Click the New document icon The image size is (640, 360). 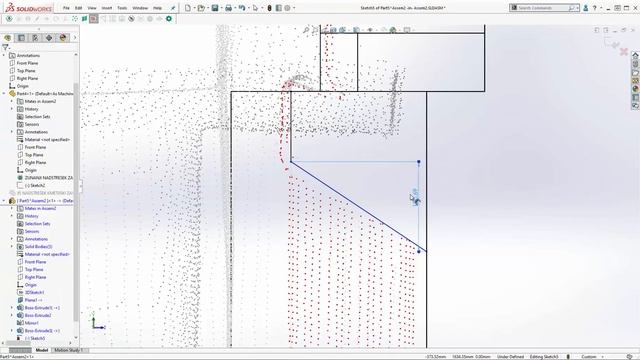point(187,8)
